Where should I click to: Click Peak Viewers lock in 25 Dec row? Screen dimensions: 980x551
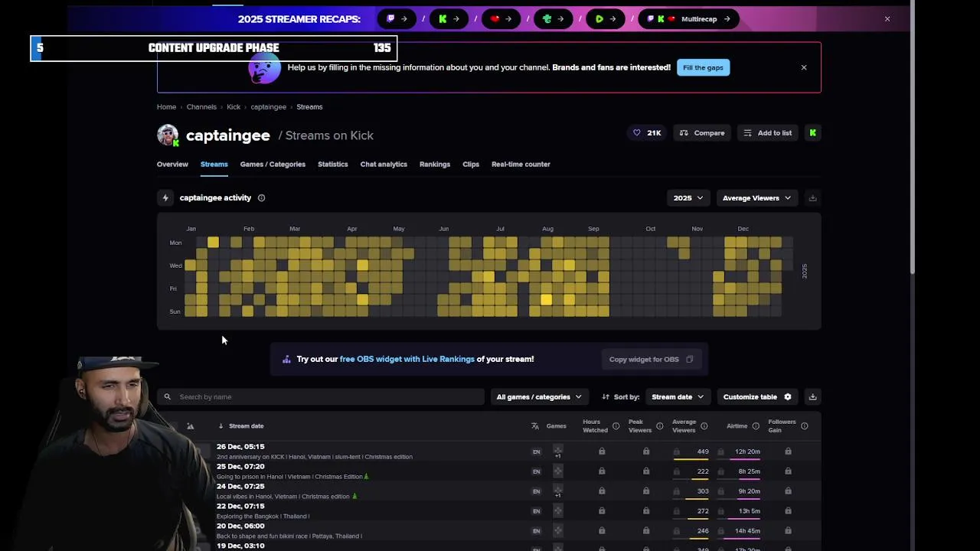[x=646, y=471]
